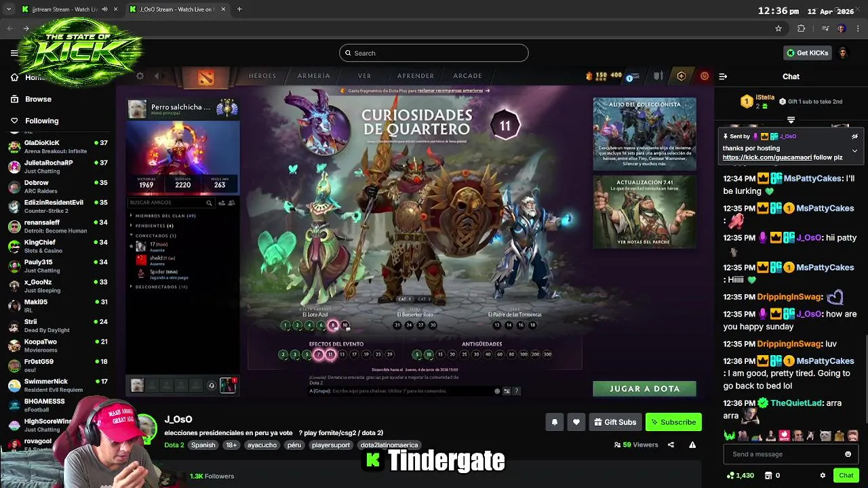Click the Spanish language tag
Screen dimensions: 868x488
click(203, 445)
